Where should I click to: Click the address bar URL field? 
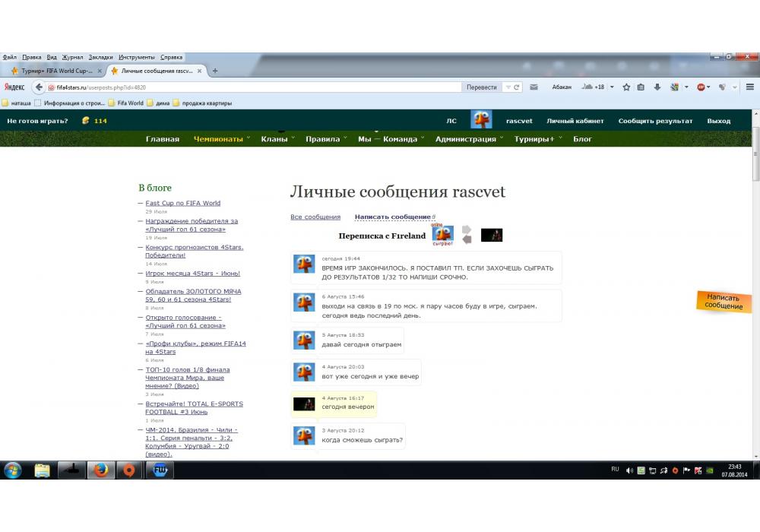tap(251, 87)
